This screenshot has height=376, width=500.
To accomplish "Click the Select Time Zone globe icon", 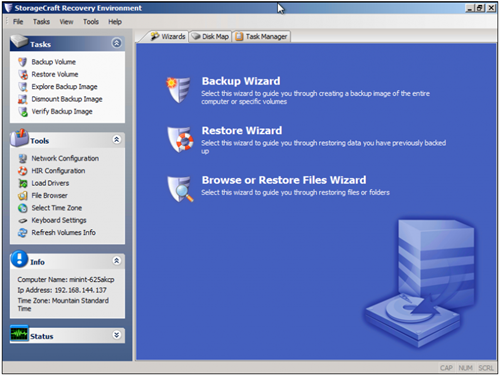I will (23, 208).
